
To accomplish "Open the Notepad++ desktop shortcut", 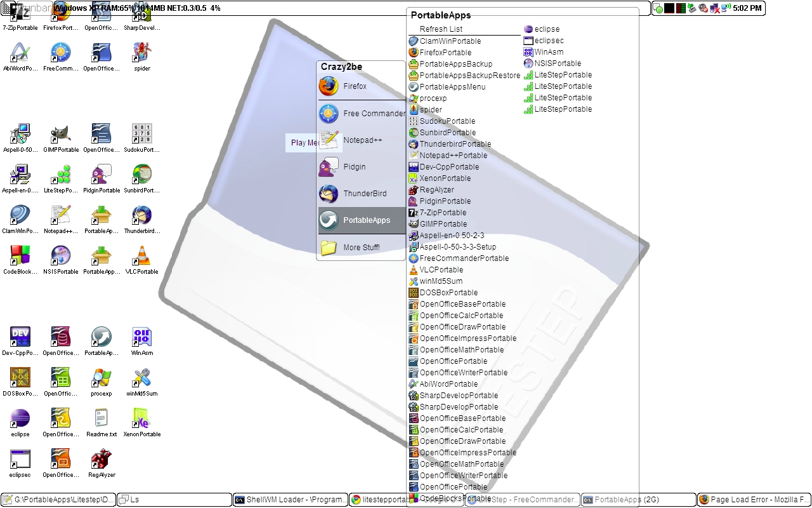I will [61, 219].
